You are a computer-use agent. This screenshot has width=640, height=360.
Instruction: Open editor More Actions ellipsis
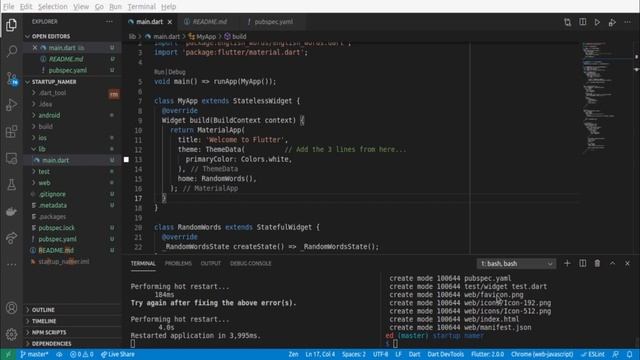click(627, 22)
